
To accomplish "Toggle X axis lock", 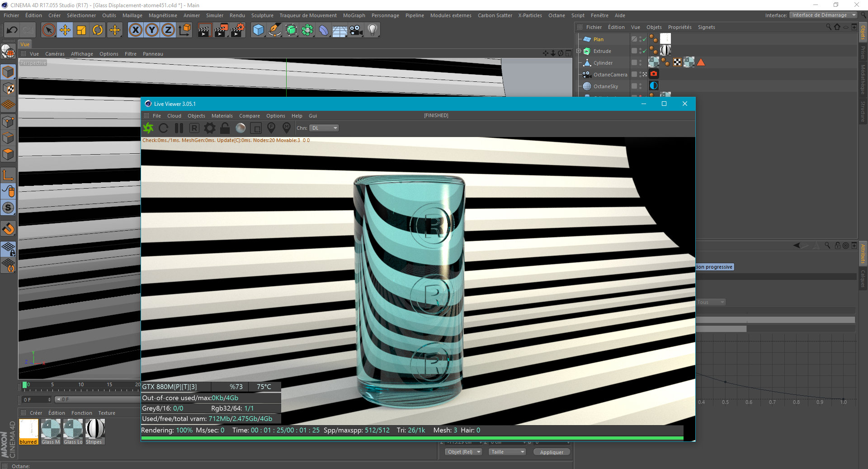I will tap(135, 30).
